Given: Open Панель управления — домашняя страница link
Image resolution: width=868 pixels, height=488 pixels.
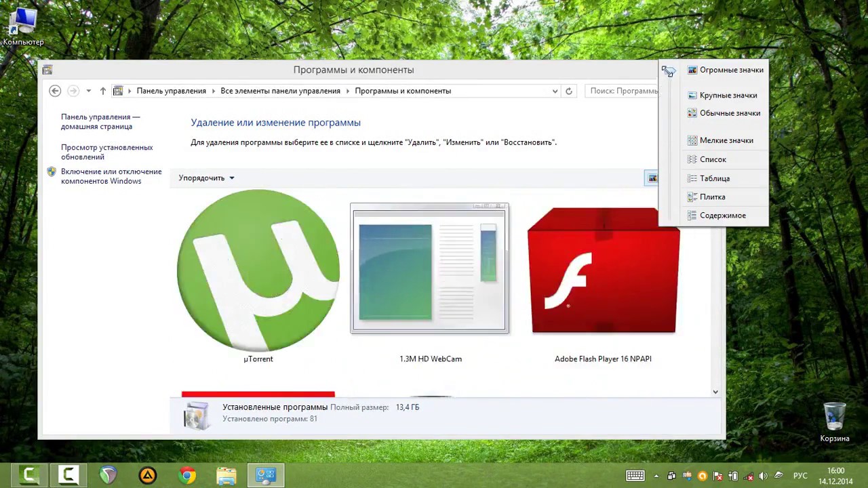Looking at the screenshot, I should 100,121.
